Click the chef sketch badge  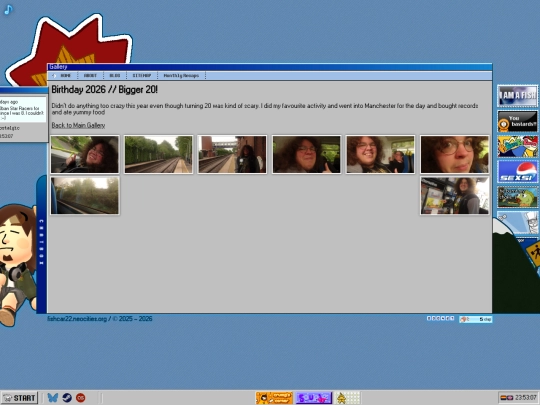point(517,222)
